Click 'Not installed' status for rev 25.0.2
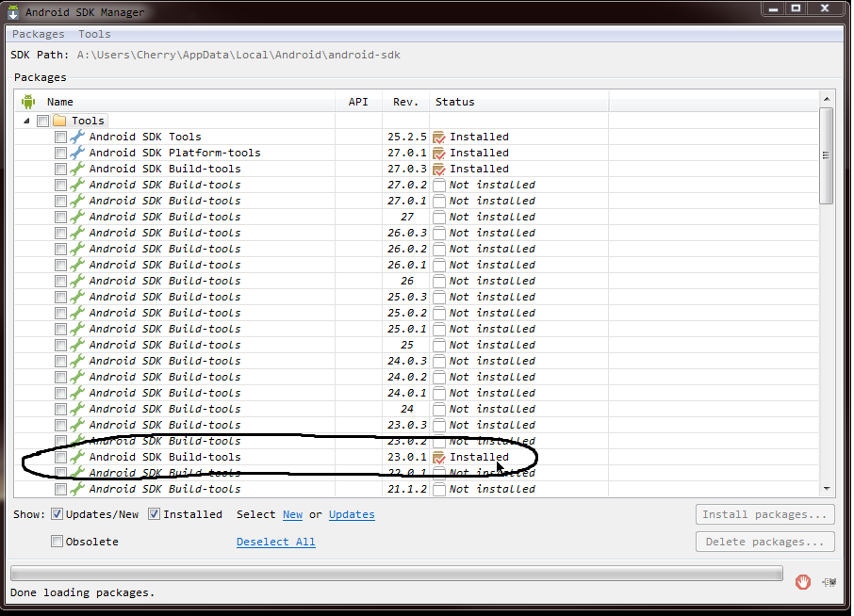The height and width of the screenshot is (616, 854). click(492, 313)
